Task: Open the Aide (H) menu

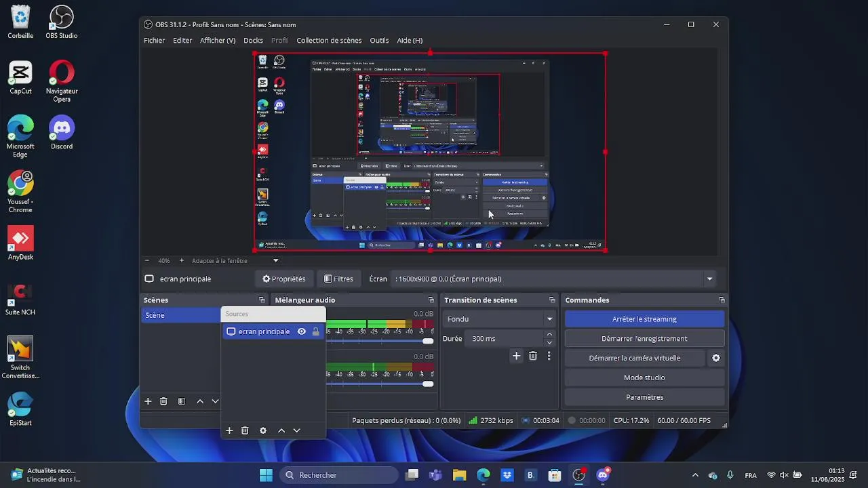Action: point(410,41)
